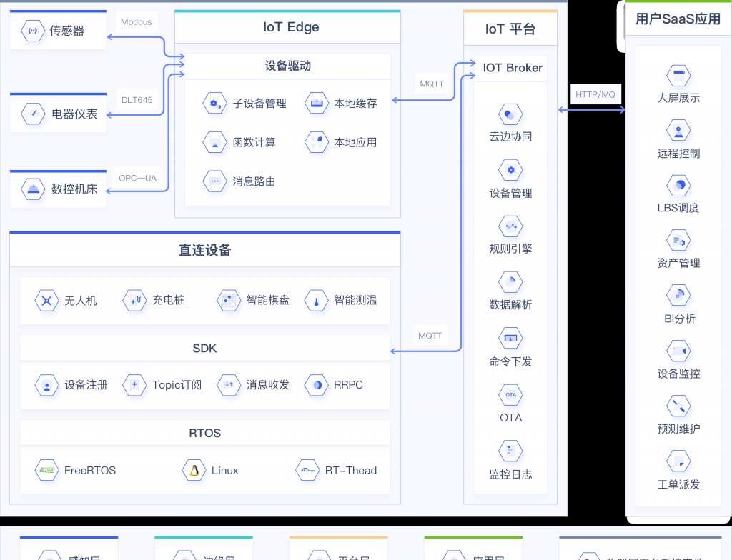Click the MQTT label beside SDK
Viewport: 732px width, 560px height.
pyautogui.click(x=430, y=336)
